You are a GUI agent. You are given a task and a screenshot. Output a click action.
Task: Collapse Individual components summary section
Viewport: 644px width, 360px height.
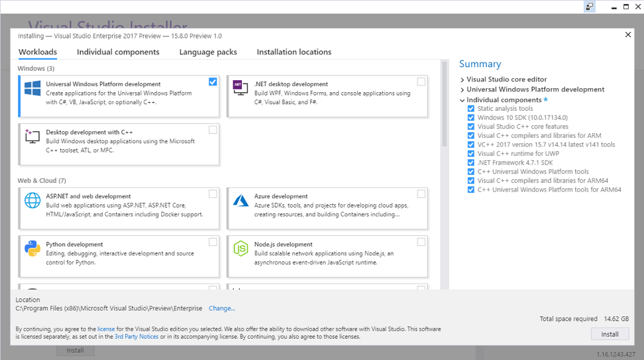(462, 100)
